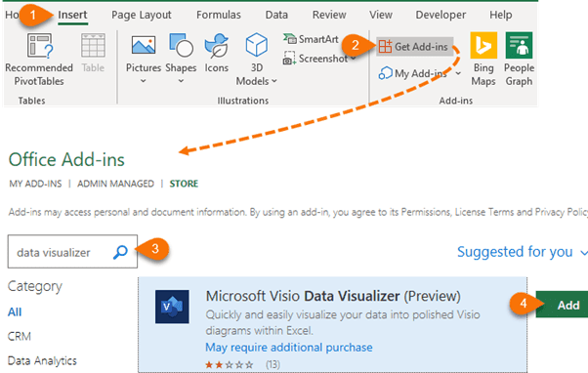Viewport: 588px width, 373px height.
Task: Expand the Pictures dropdown arrow
Action: click(x=144, y=81)
